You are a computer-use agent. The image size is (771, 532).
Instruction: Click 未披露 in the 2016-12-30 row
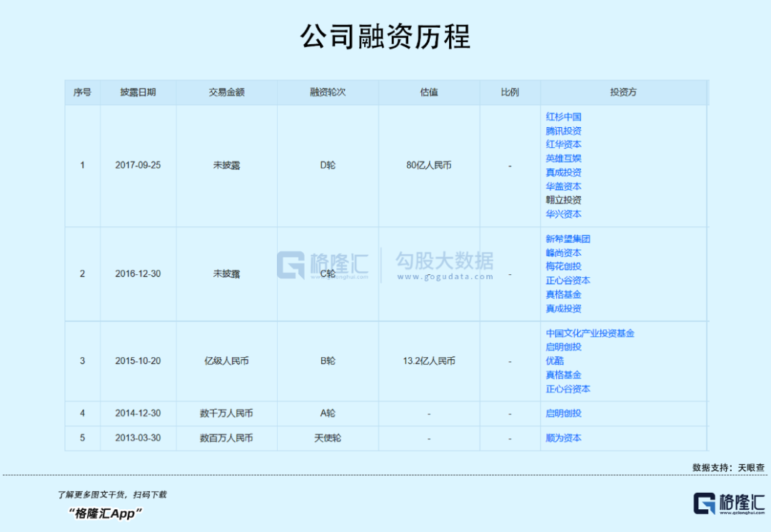pyautogui.click(x=226, y=274)
